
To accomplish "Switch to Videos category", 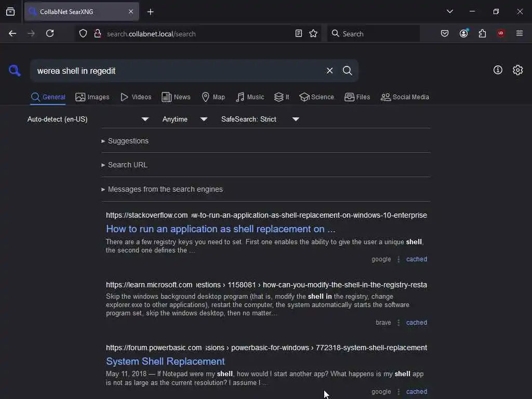I will pyautogui.click(x=136, y=97).
